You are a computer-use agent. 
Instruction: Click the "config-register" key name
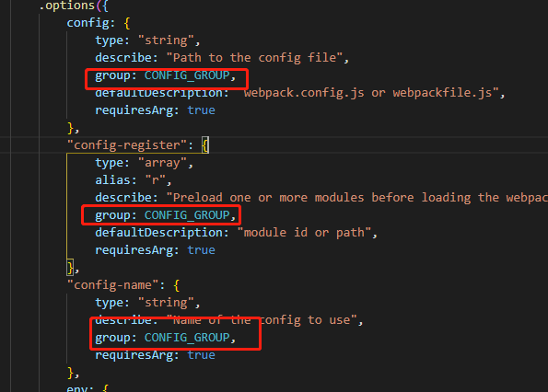coord(127,145)
